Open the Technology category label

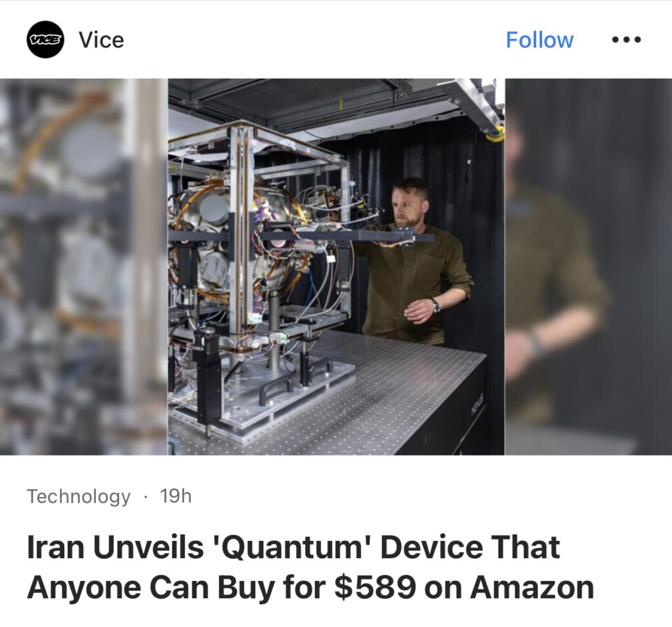coord(79,496)
